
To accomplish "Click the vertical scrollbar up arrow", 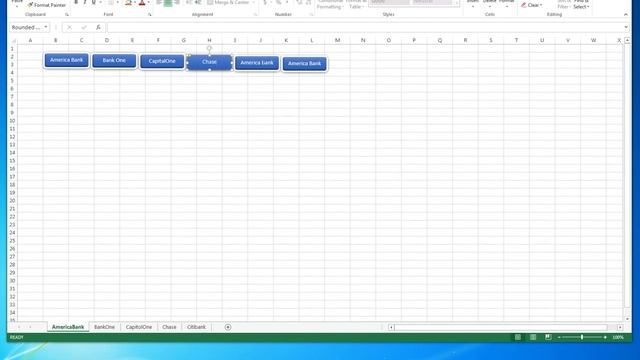I will coord(627,40).
